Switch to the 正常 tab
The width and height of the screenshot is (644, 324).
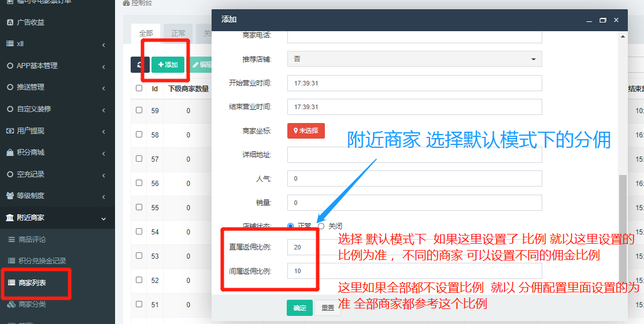click(178, 33)
